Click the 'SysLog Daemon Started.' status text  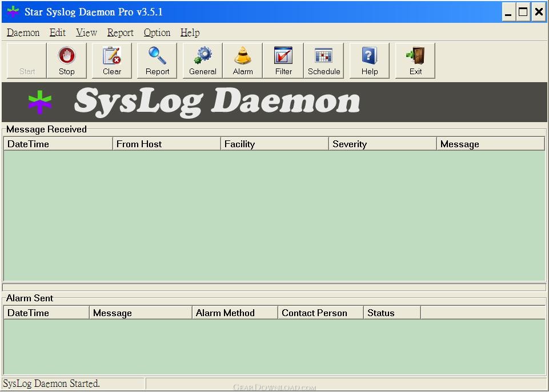coord(51,383)
